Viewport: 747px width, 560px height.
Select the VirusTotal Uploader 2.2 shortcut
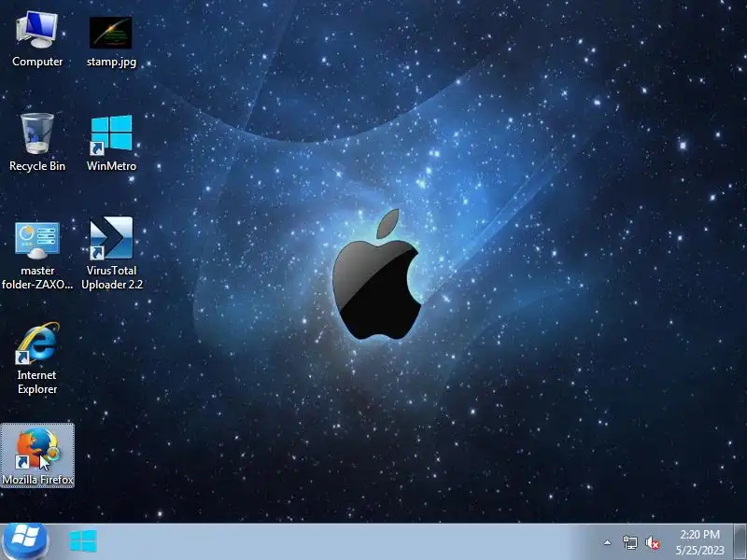pyautogui.click(x=111, y=253)
